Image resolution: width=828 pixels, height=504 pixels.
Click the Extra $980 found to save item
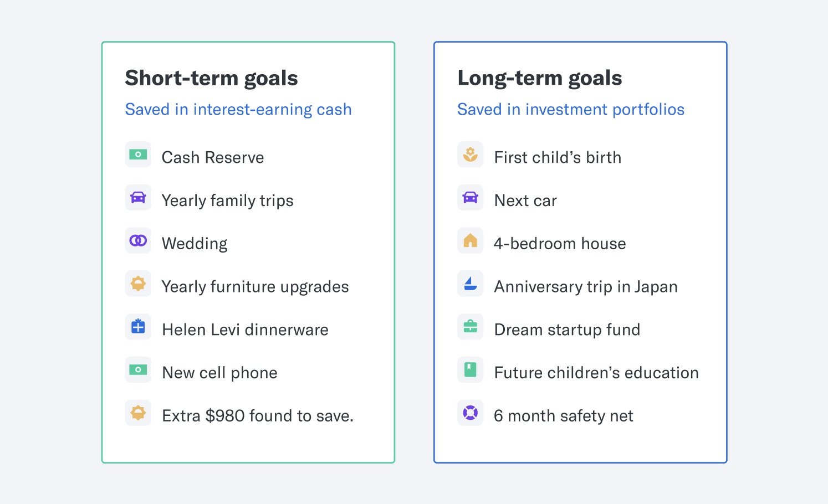[x=258, y=416]
